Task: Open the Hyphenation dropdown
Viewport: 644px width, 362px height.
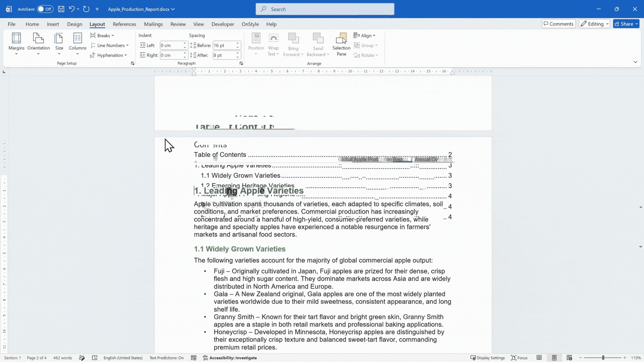Action: (x=109, y=55)
